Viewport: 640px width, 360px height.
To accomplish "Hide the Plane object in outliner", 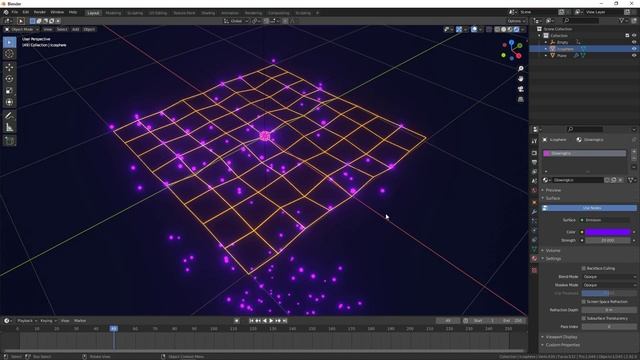I will point(634,56).
